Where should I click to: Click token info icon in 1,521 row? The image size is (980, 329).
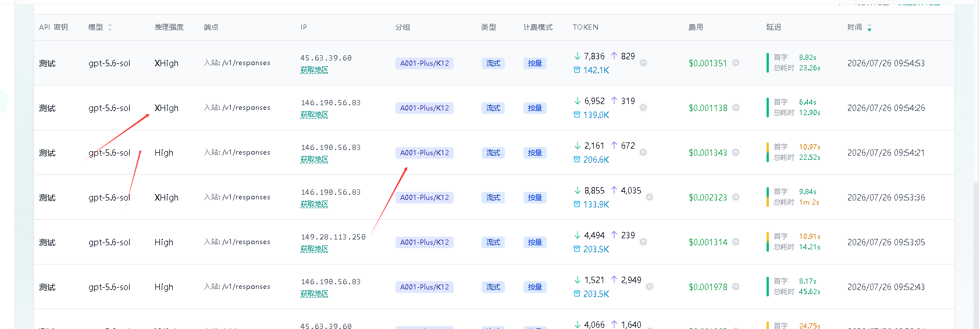[650, 287]
